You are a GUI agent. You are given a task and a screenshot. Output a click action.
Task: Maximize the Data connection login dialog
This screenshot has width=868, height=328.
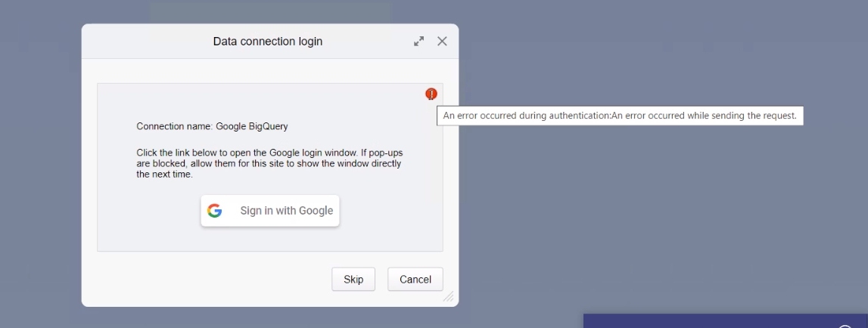click(x=419, y=42)
